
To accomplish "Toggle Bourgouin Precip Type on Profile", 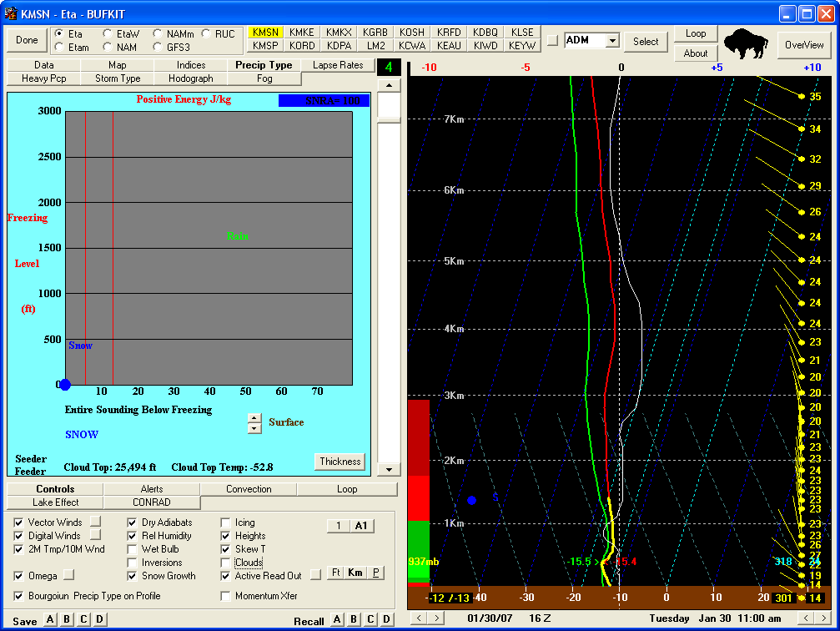I will (x=18, y=596).
